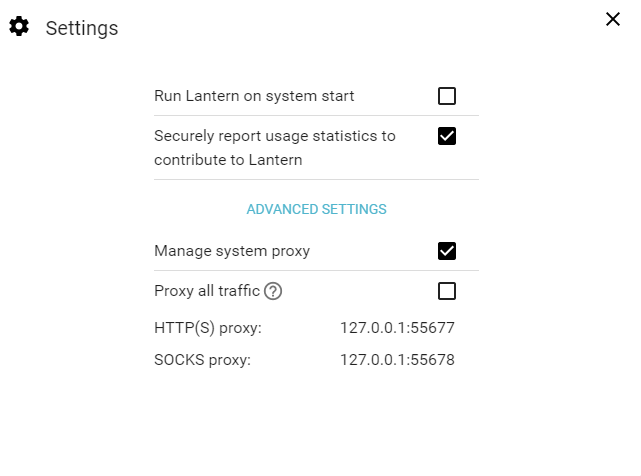Click the Run Lantern on system start label
The width and height of the screenshot is (641, 476).
pyautogui.click(x=254, y=96)
